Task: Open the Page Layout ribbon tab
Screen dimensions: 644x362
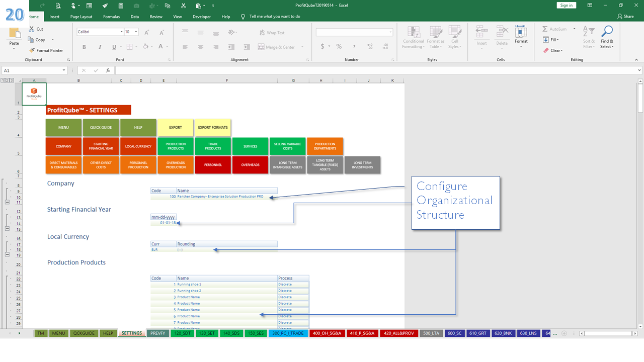Action: [81, 17]
